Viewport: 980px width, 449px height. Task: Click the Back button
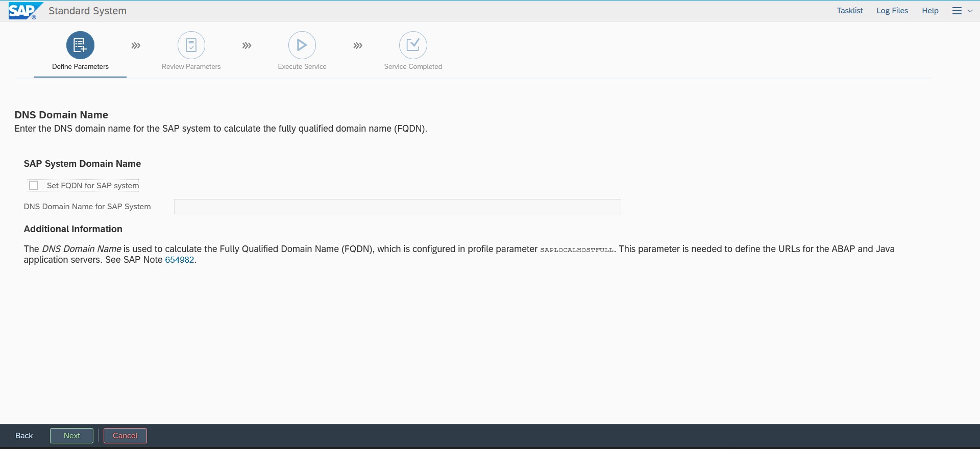(x=24, y=436)
